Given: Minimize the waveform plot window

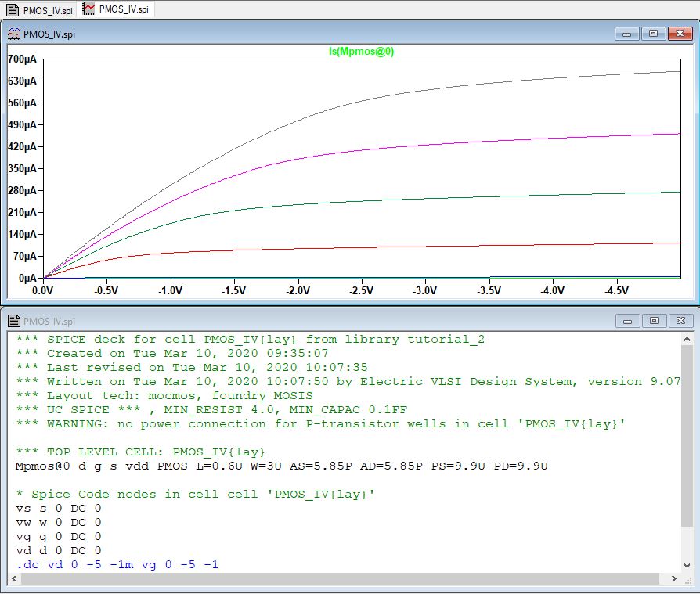Looking at the screenshot, I should pyautogui.click(x=626, y=34).
